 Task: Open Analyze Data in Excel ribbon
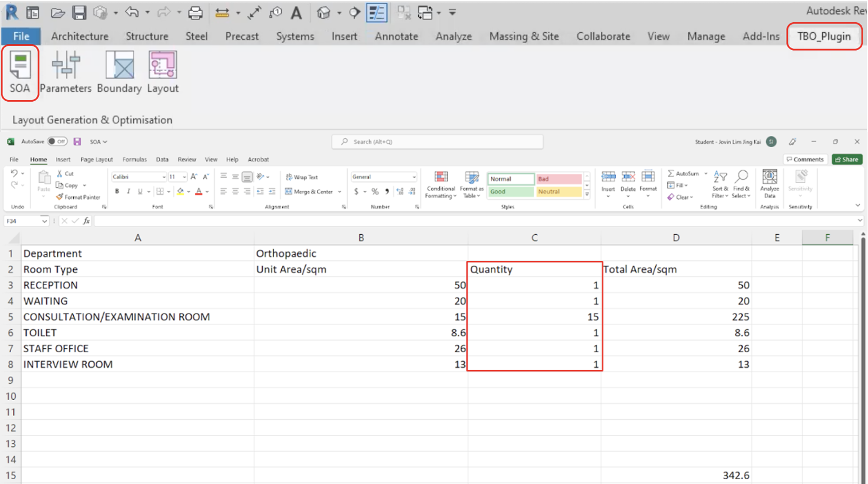click(769, 185)
